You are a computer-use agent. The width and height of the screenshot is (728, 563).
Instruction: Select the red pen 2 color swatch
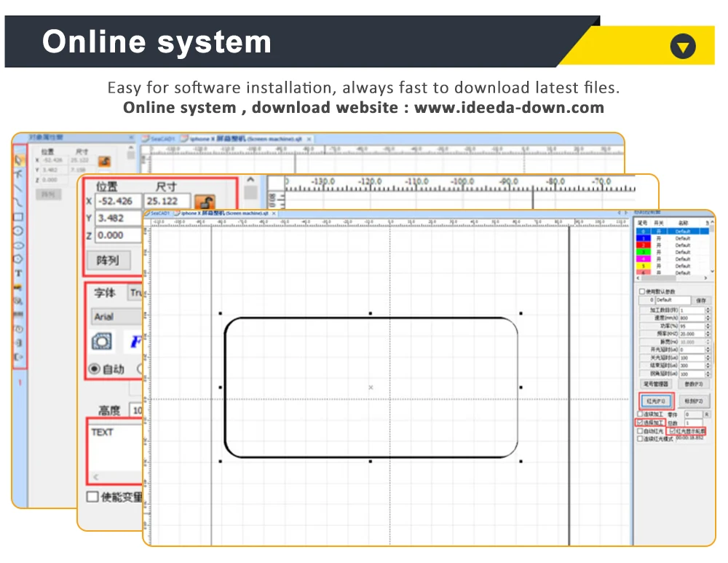pyautogui.click(x=643, y=245)
